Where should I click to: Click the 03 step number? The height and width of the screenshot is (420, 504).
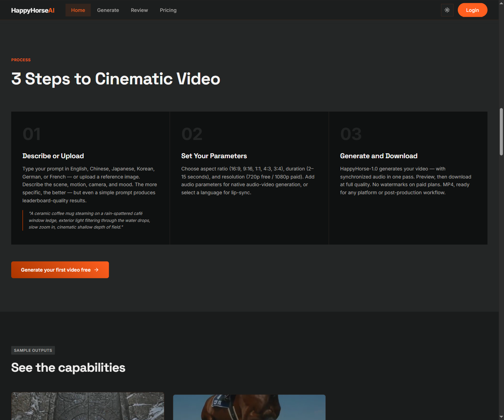click(351, 134)
